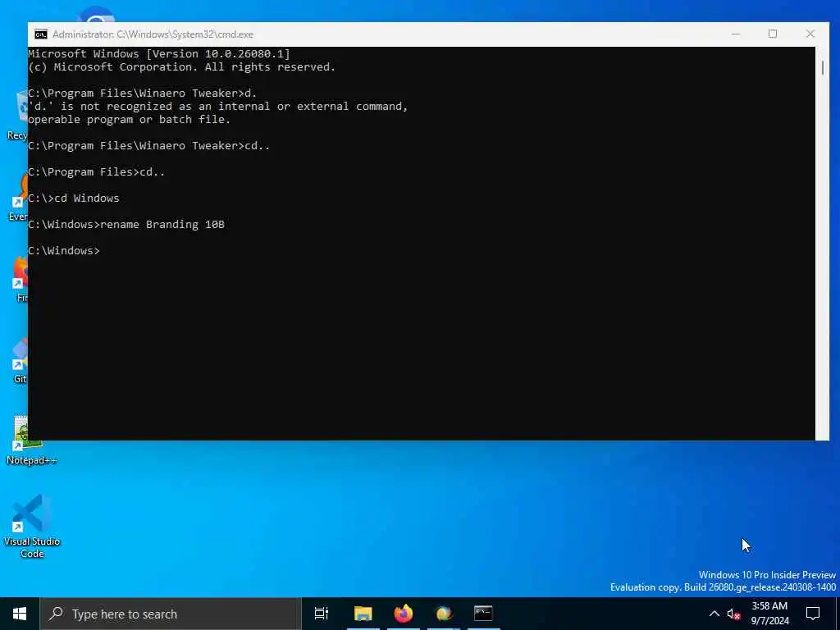
Task: Click the muted volume tray icon
Action: coord(733,614)
